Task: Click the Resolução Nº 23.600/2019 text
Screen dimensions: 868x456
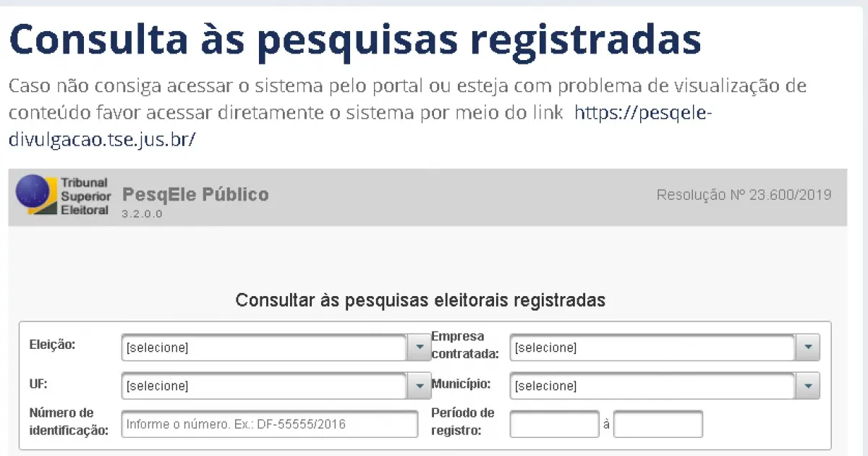Action: (x=744, y=195)
